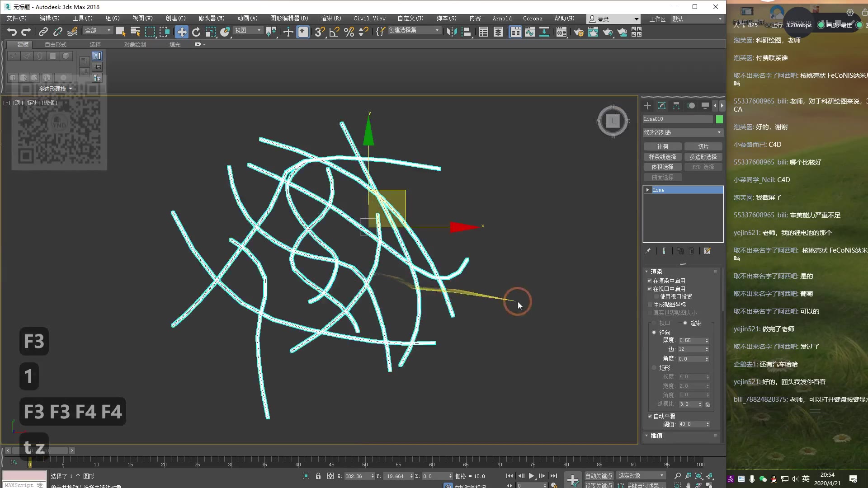Select the 矩形 radio button
The height and width of the screenshot is (488, 868).
point(654,368)
